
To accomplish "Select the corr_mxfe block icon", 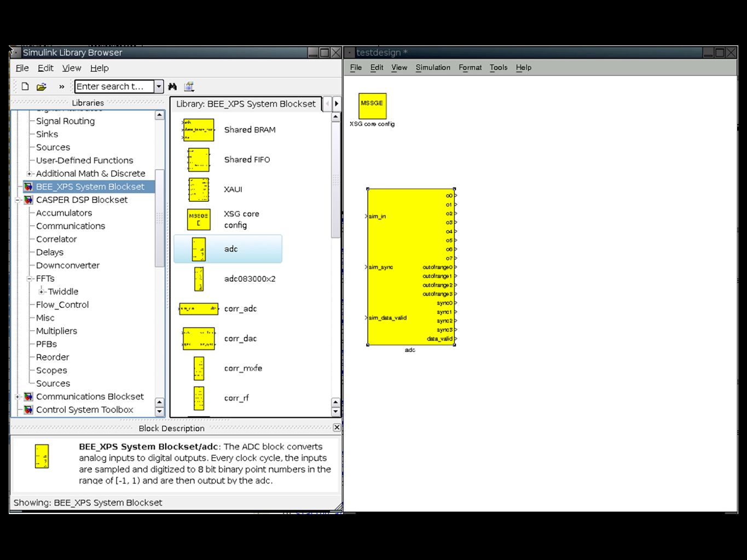I will (x=199, y=369).
